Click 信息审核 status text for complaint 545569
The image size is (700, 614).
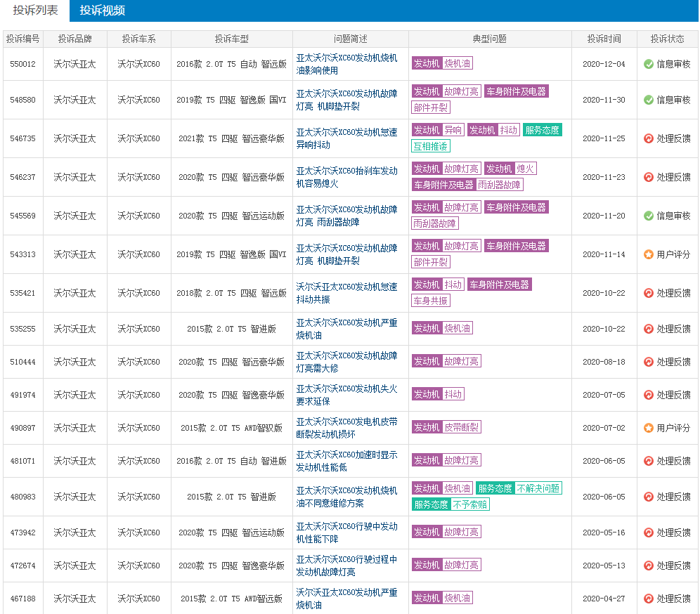pos(673,216)
